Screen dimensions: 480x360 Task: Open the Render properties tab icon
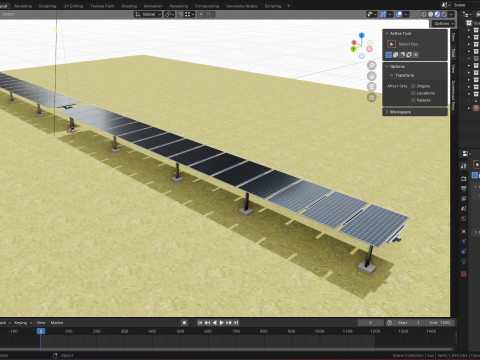pyautogui.click(x=463, y=179)
